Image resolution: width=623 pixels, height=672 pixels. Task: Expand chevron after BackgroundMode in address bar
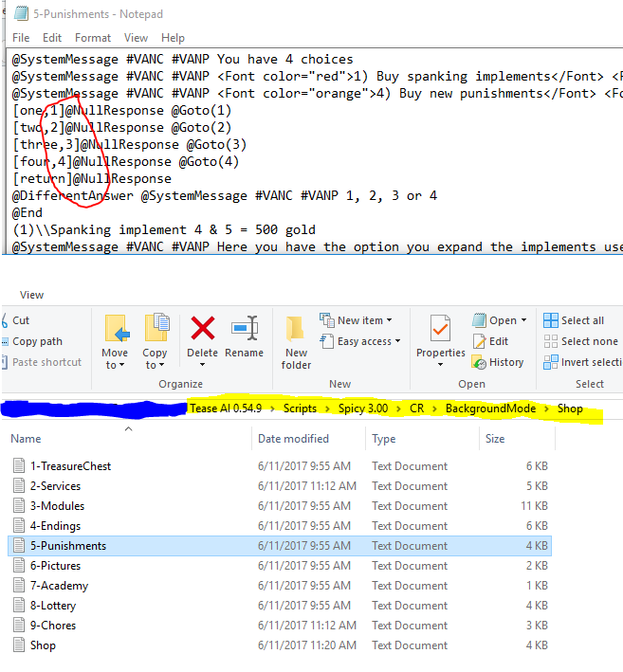(x=547, y=409)
